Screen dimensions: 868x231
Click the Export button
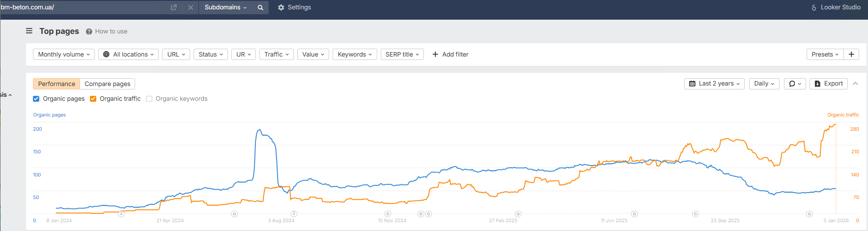(x=828, y=84)
